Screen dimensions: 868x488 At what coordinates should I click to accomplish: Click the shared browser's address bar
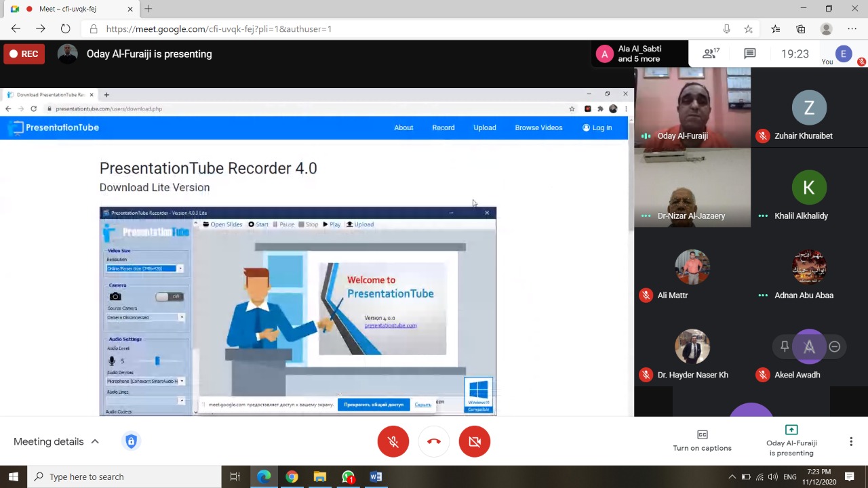(305, 108)
